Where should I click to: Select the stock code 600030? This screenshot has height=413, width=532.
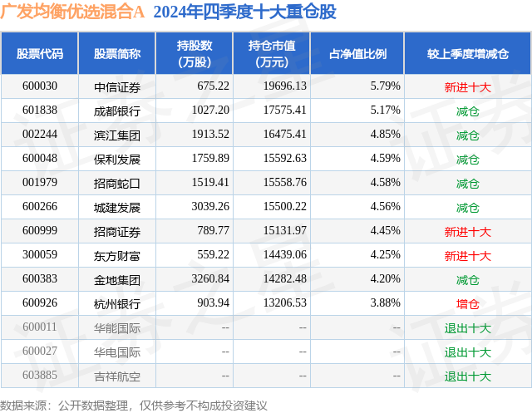click(40, 86)
